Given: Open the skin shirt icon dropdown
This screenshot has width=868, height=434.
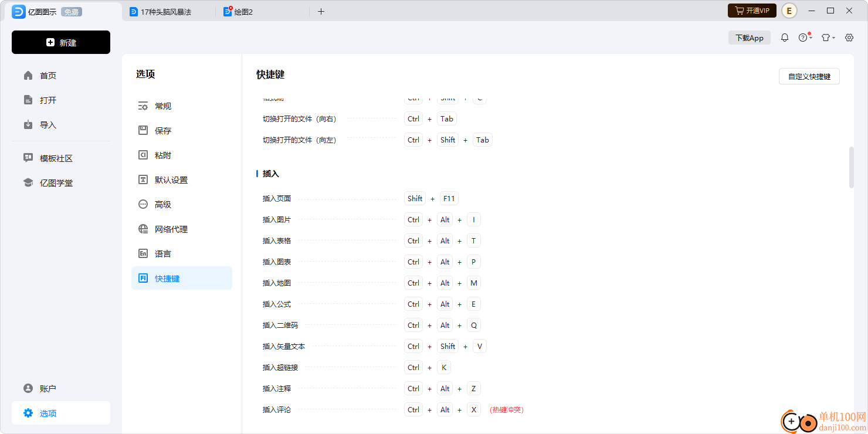Looking at the screenshot, I should (828, 38).
